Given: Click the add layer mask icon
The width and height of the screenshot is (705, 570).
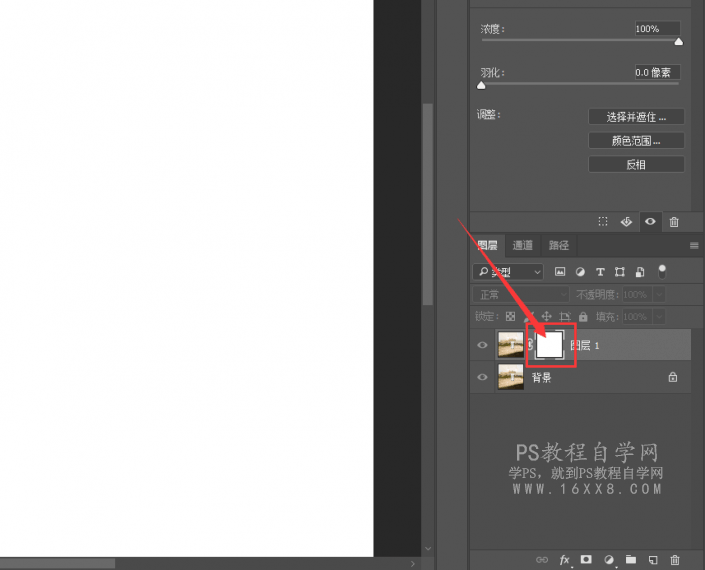Looking at the screenshot, I should coord(586,559).
